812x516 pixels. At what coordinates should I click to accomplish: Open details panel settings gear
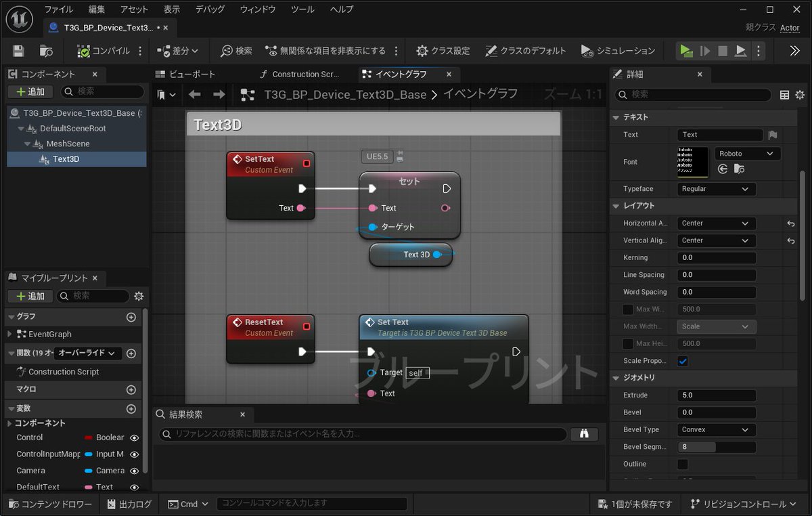[800, 95]
